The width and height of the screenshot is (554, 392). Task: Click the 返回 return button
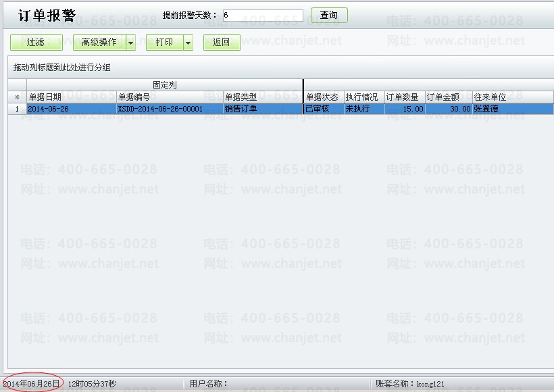click(222, 43)
